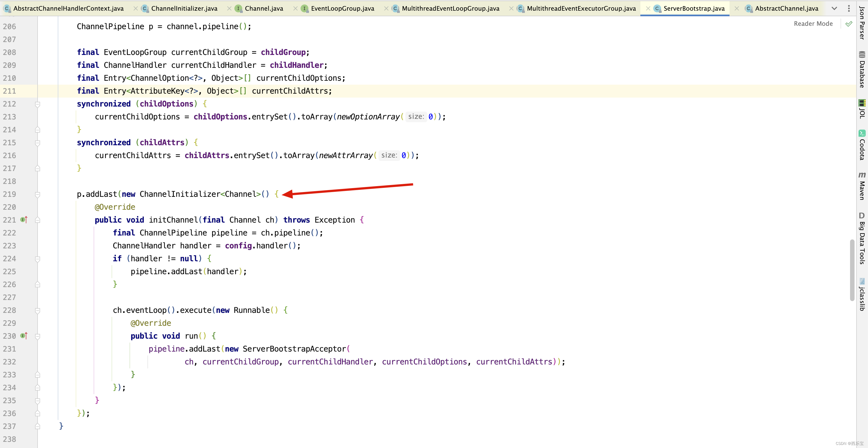Click the editor vertical scrollbar thumb
868x448 pixels.
click(853, 270)
